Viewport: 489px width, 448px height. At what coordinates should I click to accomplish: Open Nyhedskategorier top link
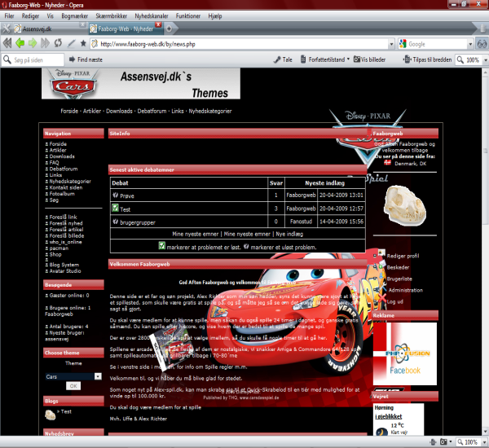point(210,111)
